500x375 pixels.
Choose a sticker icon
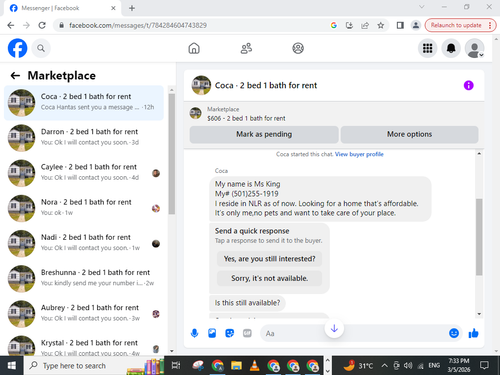tap(230, 333)
